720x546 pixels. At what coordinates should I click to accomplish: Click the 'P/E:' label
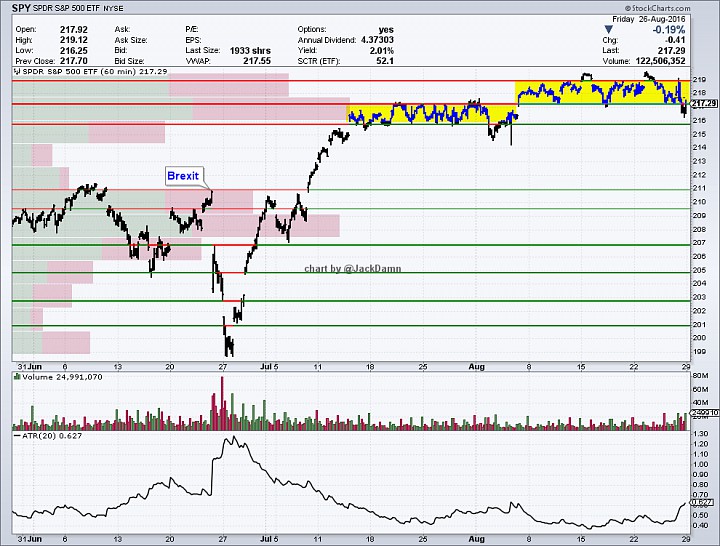click(191, 29)
